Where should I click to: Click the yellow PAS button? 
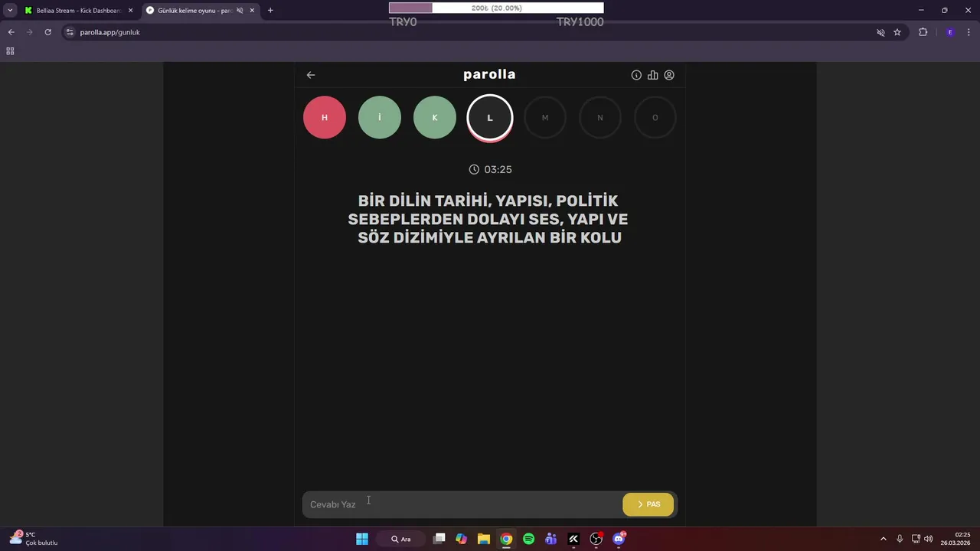tap(648, 504)
